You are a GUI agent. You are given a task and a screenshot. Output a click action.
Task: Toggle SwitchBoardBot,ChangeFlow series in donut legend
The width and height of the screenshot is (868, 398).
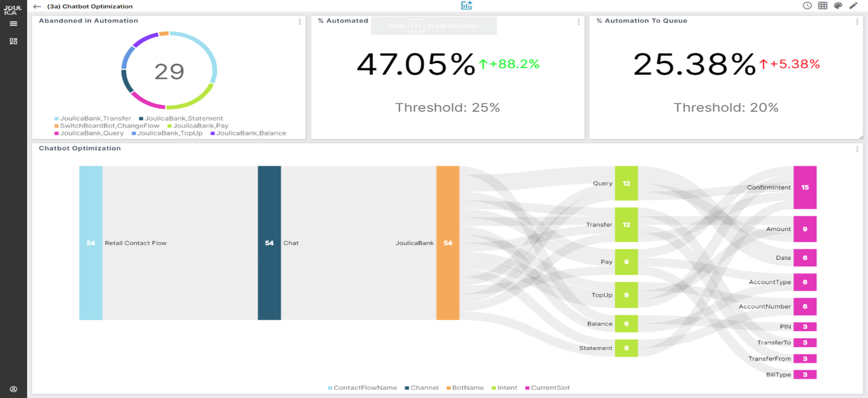[107, 126]
